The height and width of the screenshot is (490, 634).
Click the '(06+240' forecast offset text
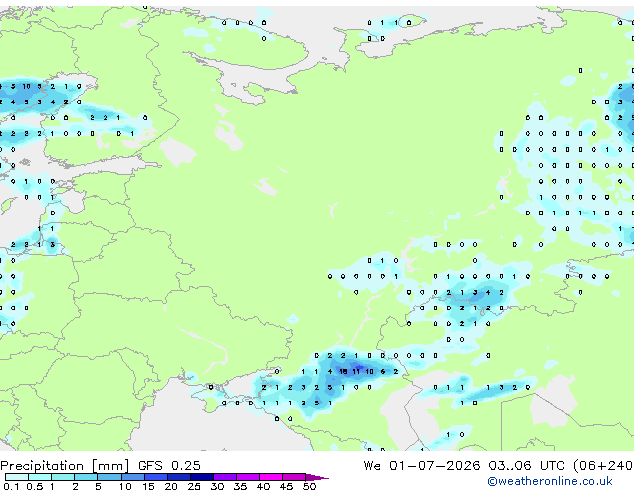pyautogui.click(x=603, y=466)
